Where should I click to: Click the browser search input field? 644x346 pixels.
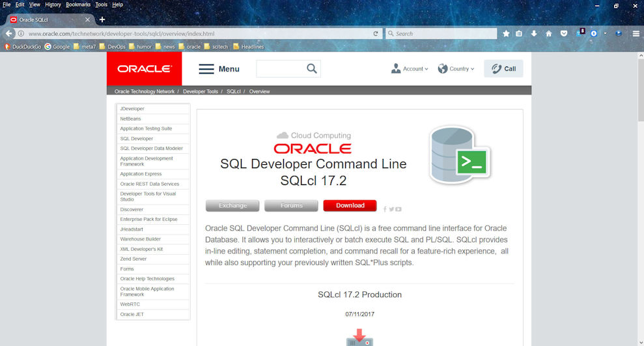(x=443, y=33)
